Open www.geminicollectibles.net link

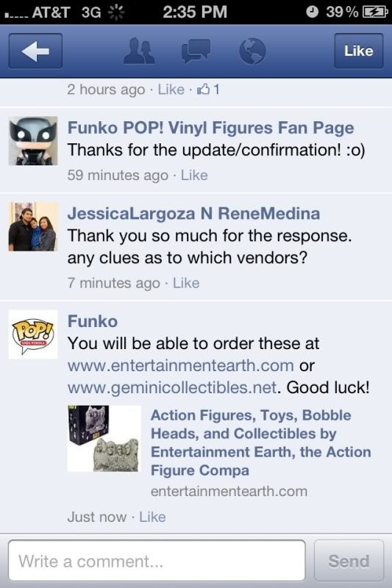coord(172,387)
